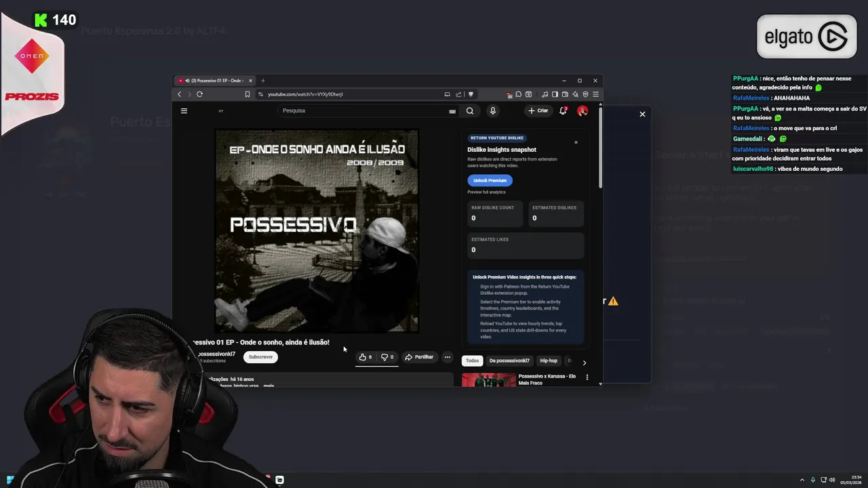
Task: Bookmark this page with bookmark icon
Action: [x=248, y=94]
